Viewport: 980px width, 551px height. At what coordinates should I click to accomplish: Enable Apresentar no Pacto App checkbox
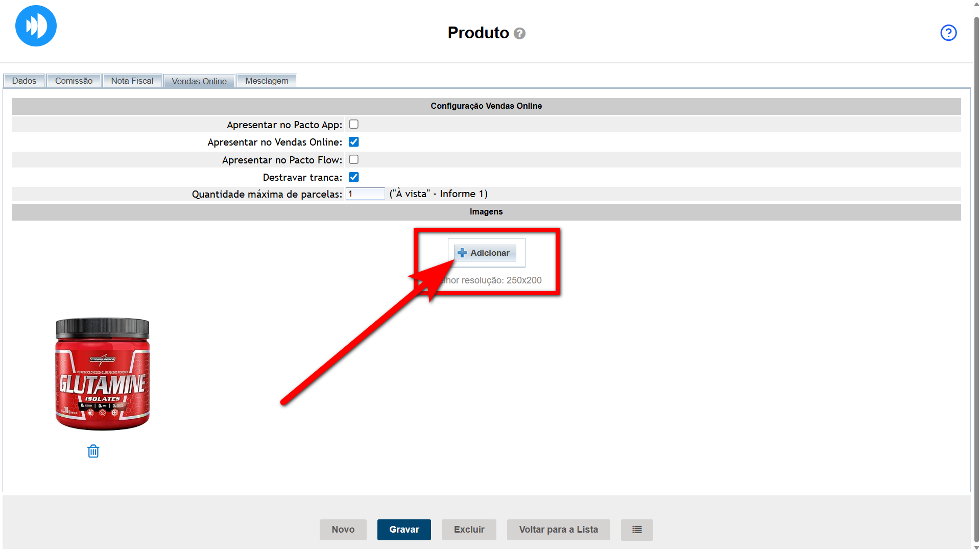[x=353, y=124]
